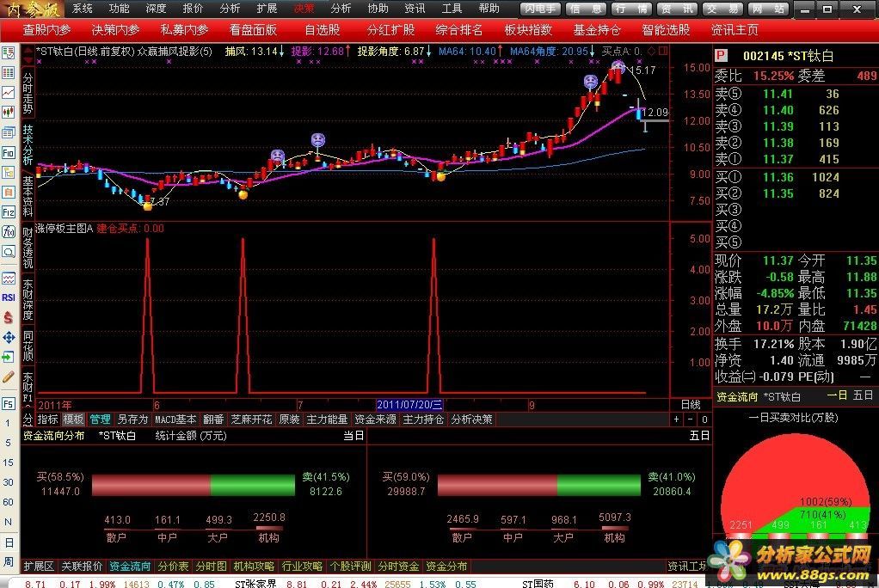Open 分红扩股 in red toolbar
Image resolution: width=879 pixels, height=588 pixels.
click(390, 30)
